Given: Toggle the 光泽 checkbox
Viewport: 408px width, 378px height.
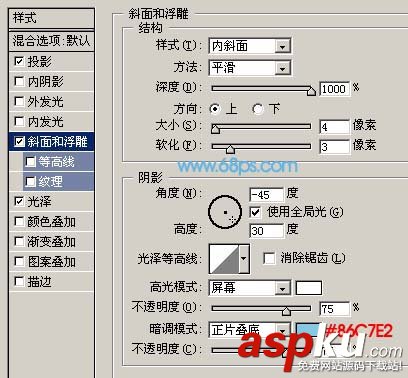Looking at the screenshot, I should 19,201.
